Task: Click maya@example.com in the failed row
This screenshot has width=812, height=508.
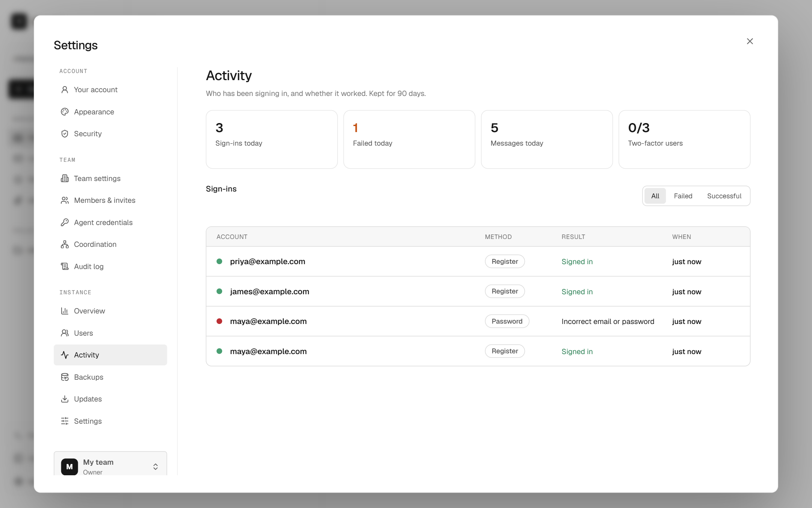Action: [x=268, y=321]
